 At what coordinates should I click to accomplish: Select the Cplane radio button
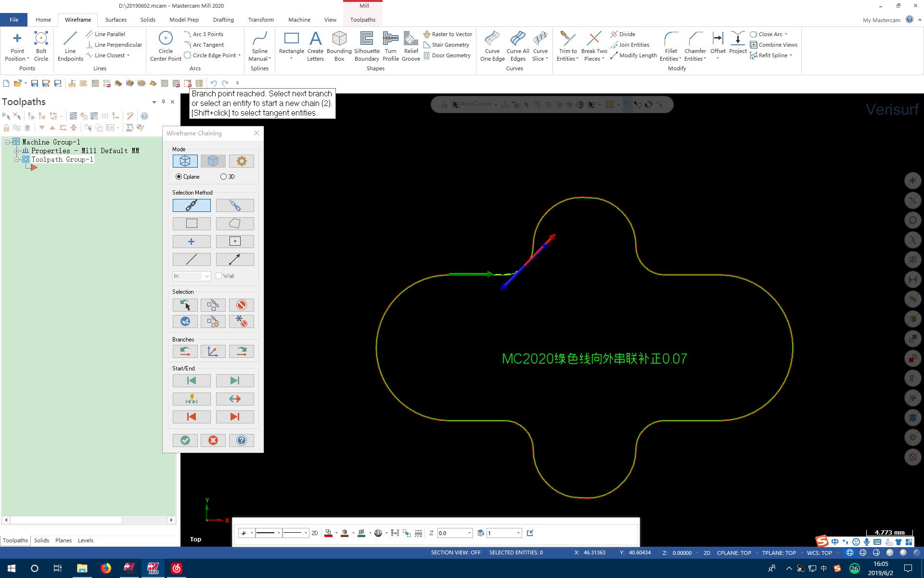pyautogui.click(x=179, y=177)
